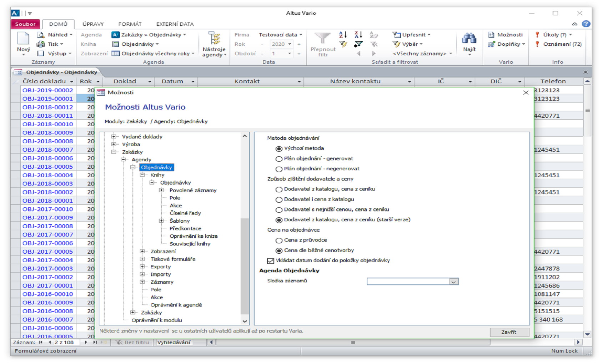
Task: Go to the last record in navigator
Action: coord(95,342)
